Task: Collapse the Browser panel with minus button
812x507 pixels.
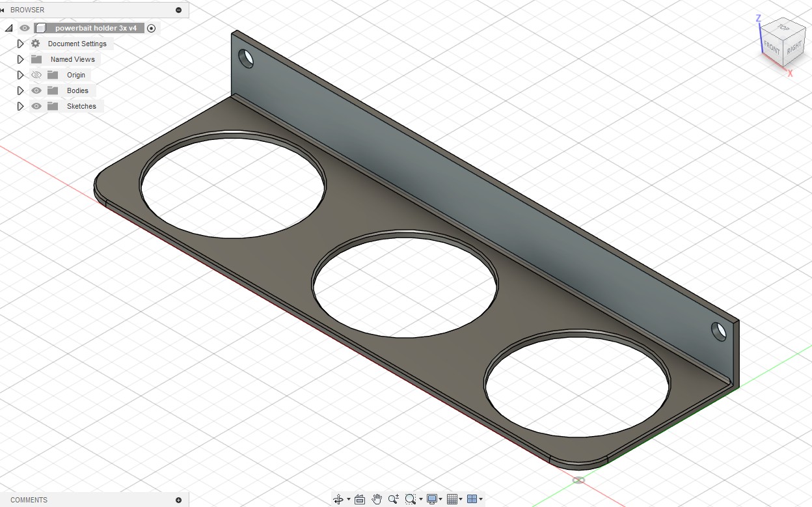Action: 178,10
